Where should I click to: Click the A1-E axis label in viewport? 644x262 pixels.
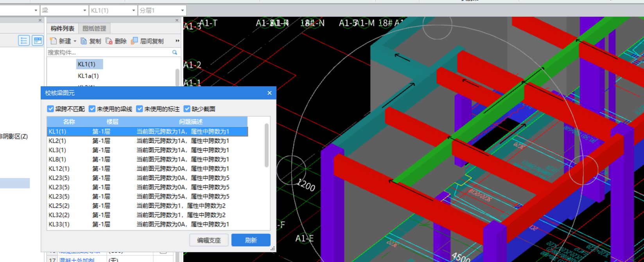pos(304,238)
